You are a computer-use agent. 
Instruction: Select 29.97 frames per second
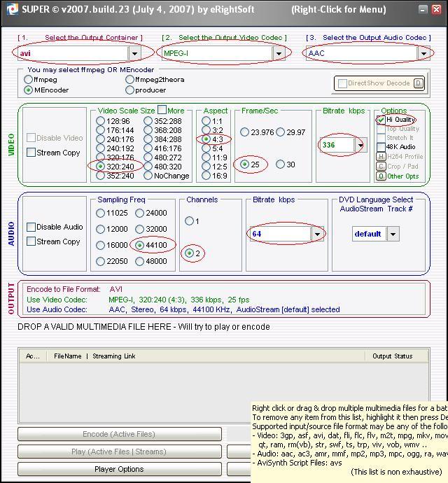pyautogui.click(x=280, y=132)
